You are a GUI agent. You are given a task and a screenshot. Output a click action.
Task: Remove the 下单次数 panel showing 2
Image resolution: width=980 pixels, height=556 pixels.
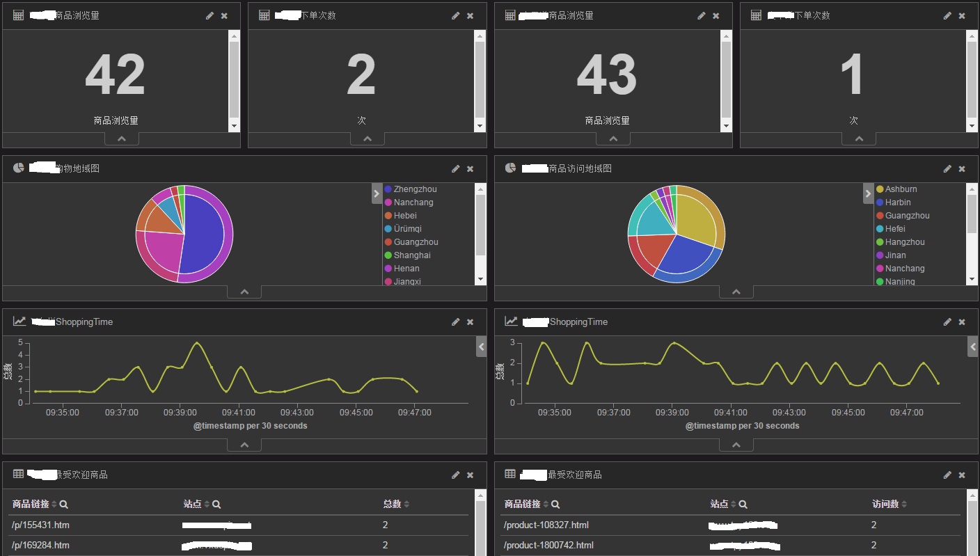pyautogui.click(x=470, y=15)
